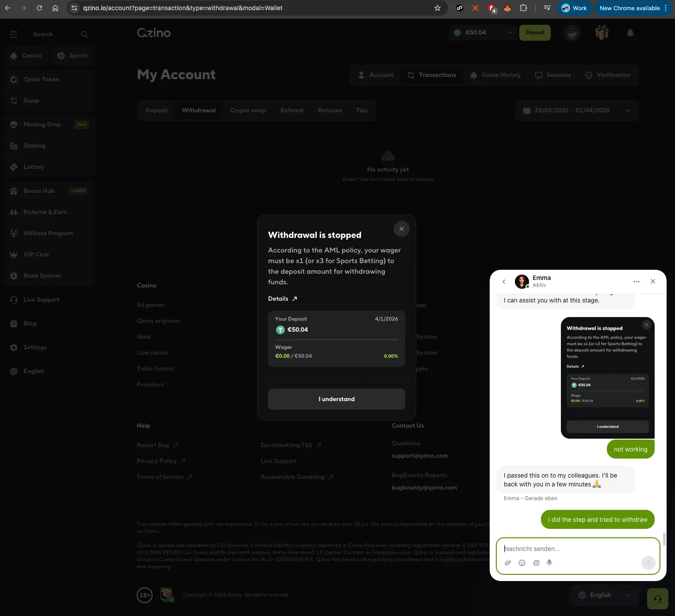Screen dimensions: 675x616
Task: Open the notification bell
Action: coord(630,33)
